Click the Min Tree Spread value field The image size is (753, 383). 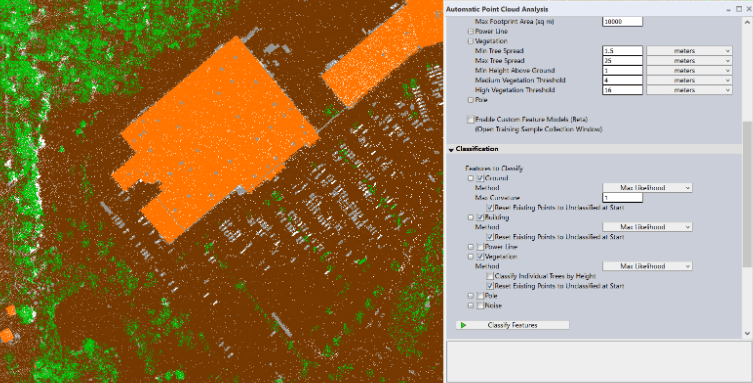click(x=622, y=51)
